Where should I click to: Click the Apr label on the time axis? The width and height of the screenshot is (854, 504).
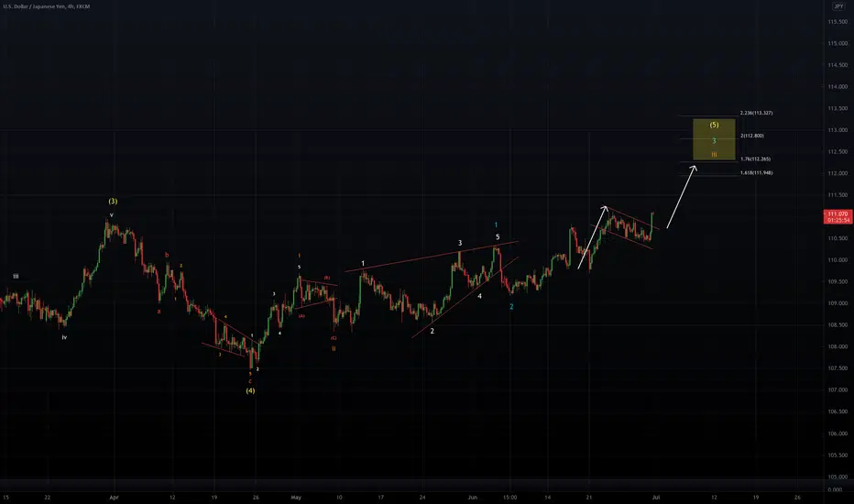pos(114,498)
